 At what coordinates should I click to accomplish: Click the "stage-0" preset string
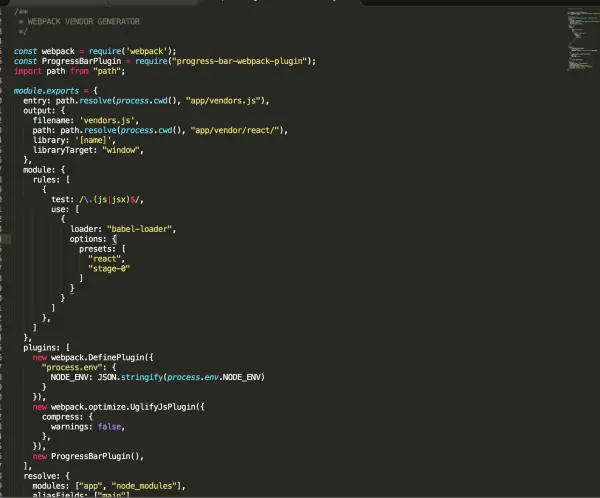(109, 269)
